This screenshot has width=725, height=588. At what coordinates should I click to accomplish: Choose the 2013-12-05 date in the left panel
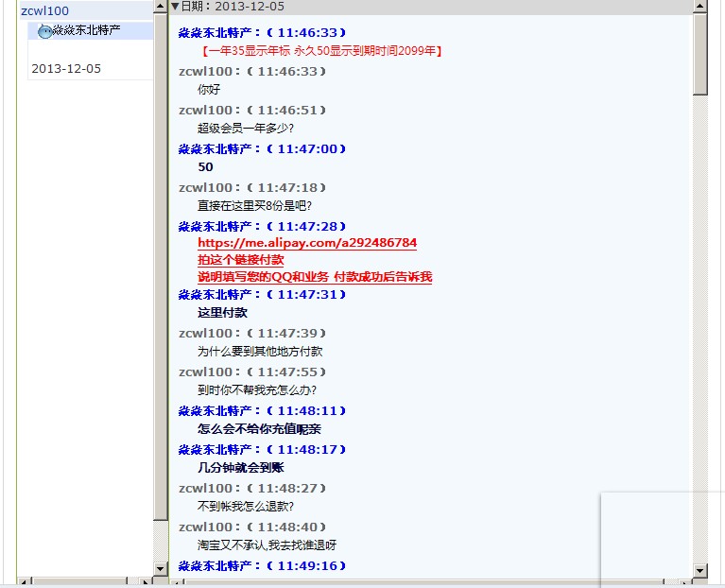click(66, 69)
